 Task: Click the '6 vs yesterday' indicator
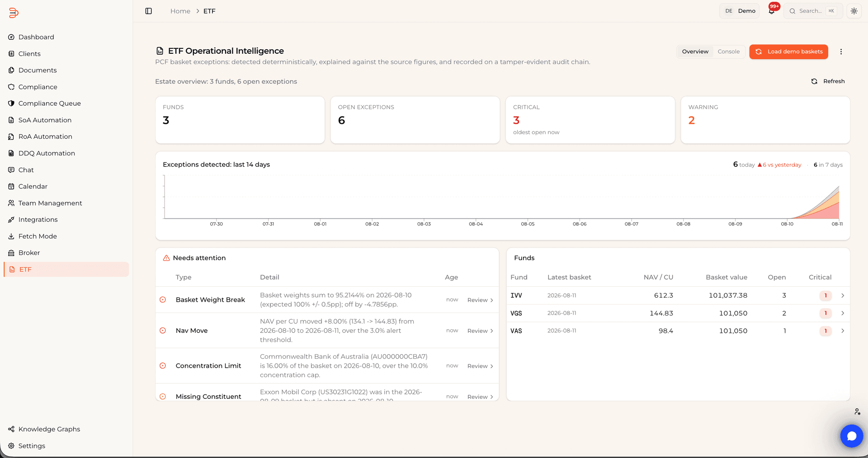(x=779, y=165)
